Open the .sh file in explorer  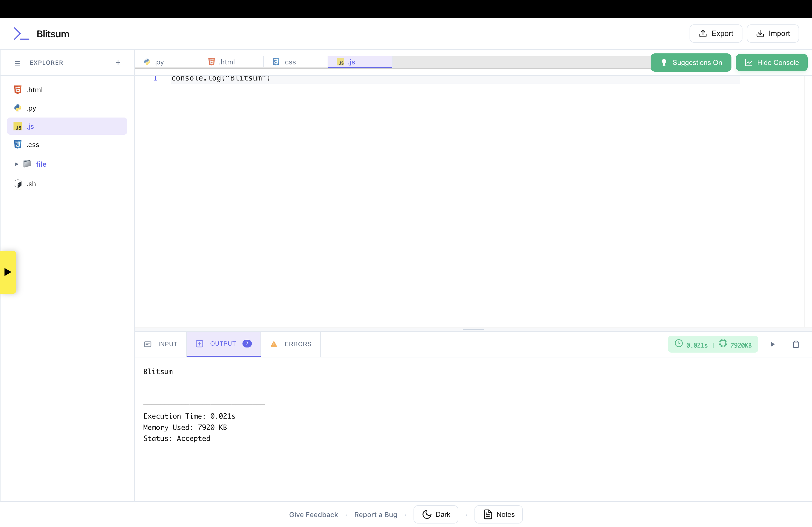pyautogui.click(x=31, y=184)
